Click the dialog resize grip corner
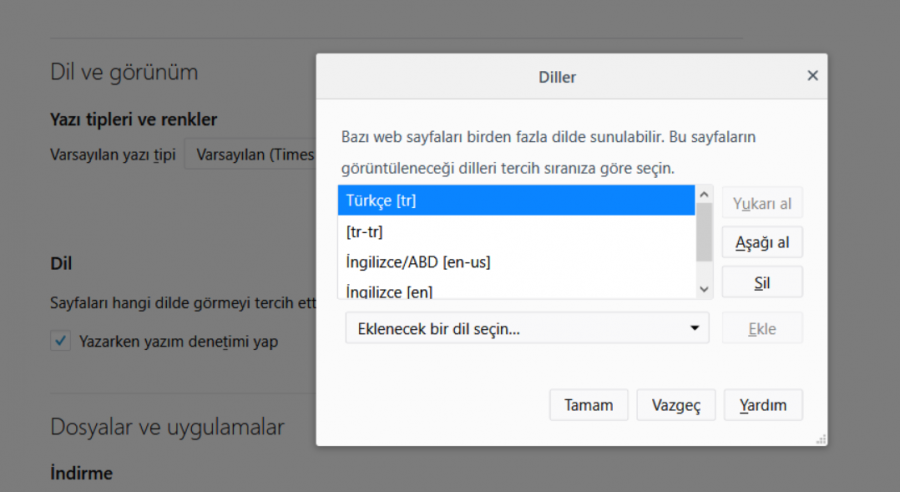Viewport: 900px width, 492px height. tap(821, 439)
